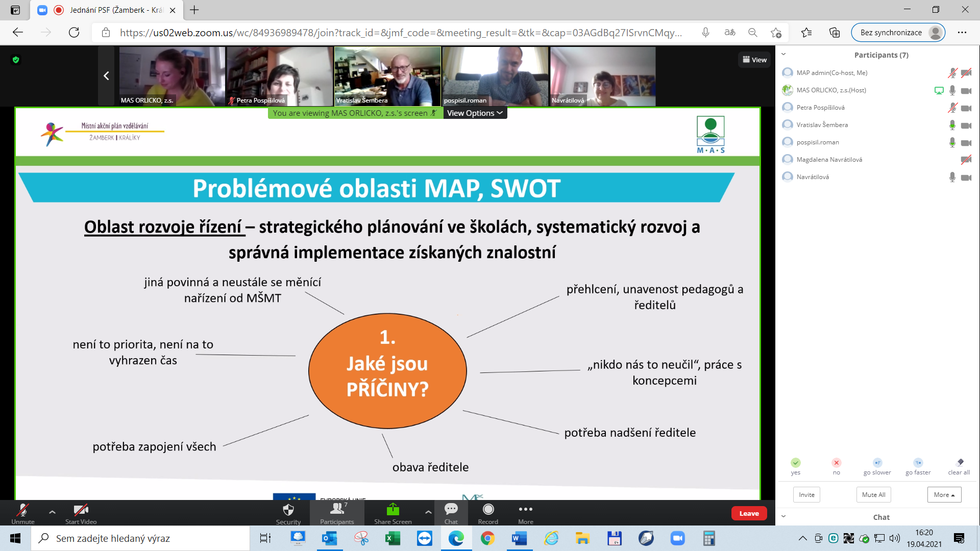Mute Vratislav Šembera's microphone
Screen dimensions: 980x551
click(x=951, y=125)
